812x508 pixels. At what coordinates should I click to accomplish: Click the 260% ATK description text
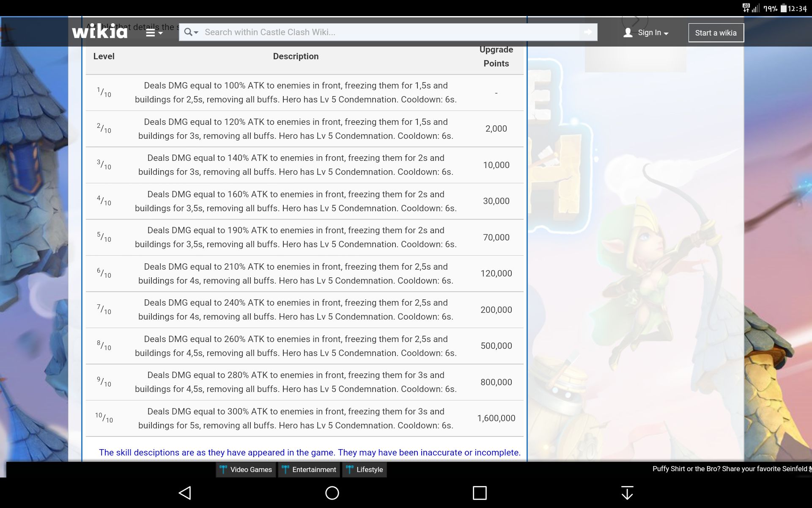click(296, 346)
